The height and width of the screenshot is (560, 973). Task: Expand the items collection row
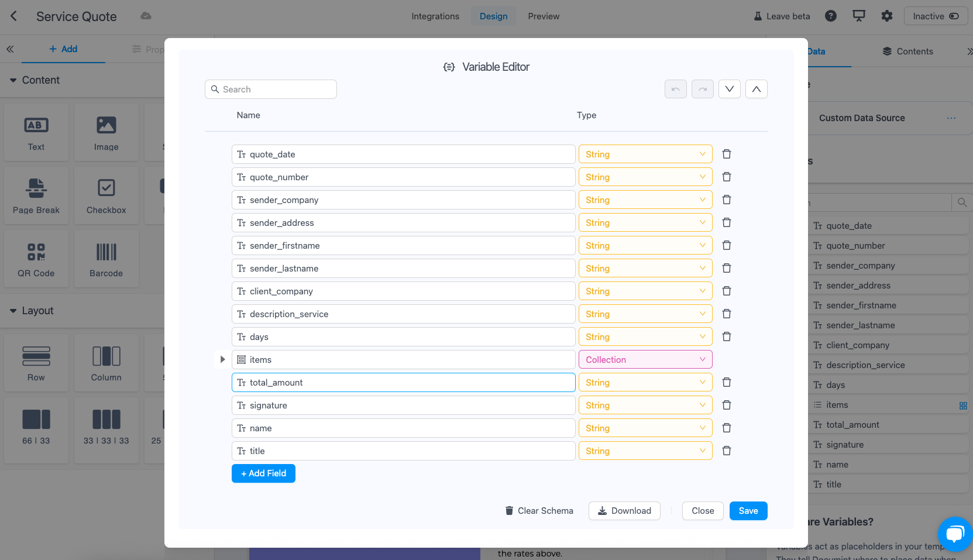pyautogui.click(x=222, y=359)
